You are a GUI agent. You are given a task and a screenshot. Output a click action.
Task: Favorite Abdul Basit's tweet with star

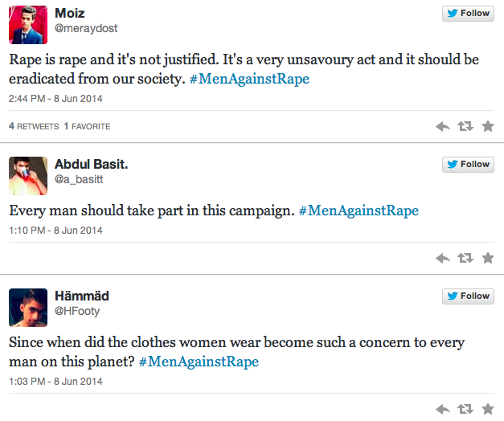click(488, 258)
